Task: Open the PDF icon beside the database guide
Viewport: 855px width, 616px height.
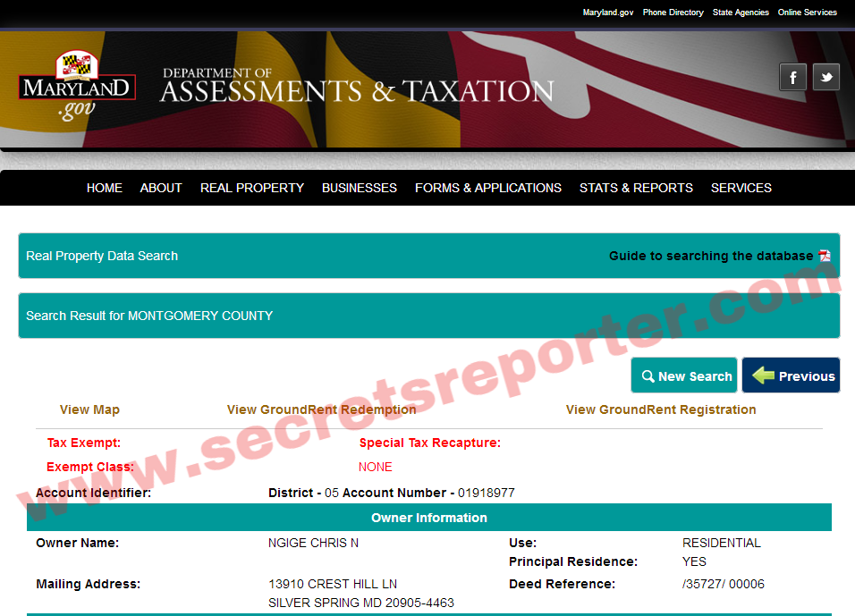Action: pyautogui.click(x=825, y=256)
